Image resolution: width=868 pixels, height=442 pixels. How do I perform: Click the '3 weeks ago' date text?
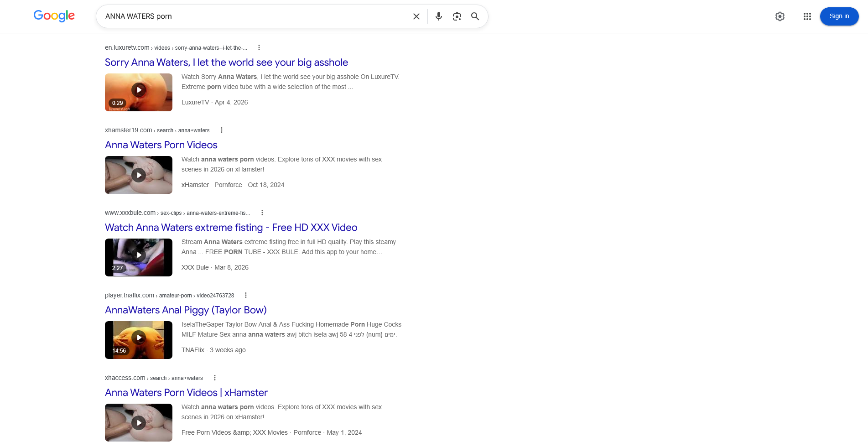[x=228, y=350]
